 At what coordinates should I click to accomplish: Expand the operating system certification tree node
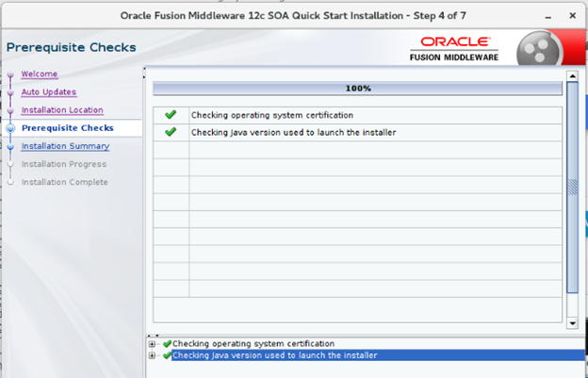(x=153, y=344)
